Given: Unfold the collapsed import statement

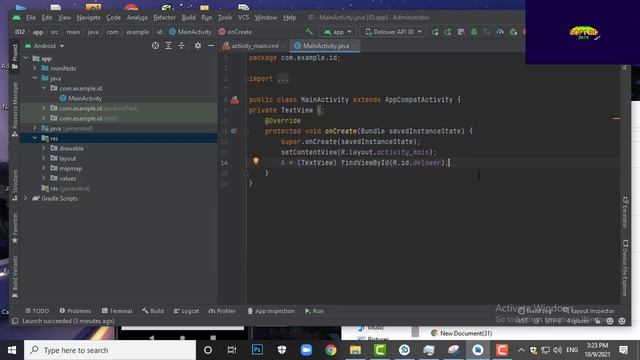Looking at the screenshot, I should (x=282, y=79).
